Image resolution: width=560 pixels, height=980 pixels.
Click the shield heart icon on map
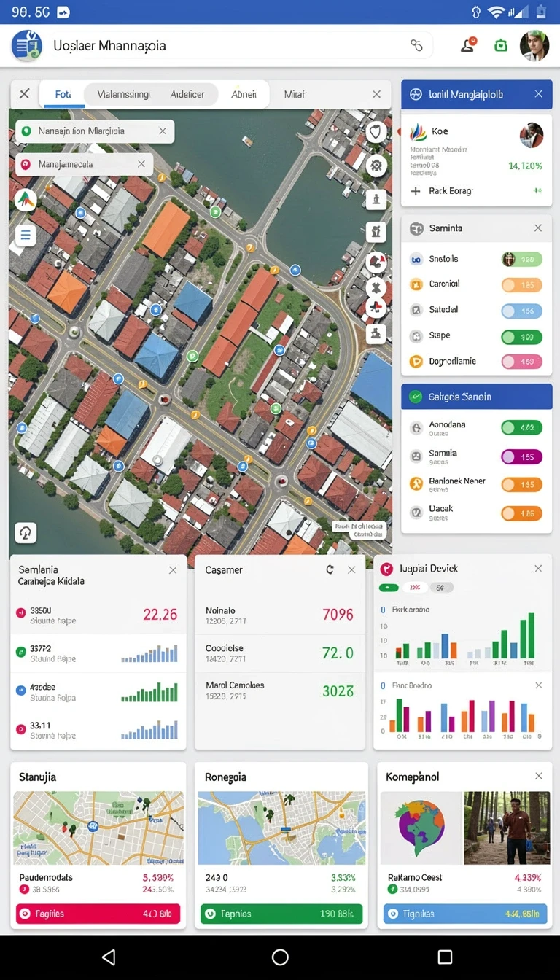point(376,132)
